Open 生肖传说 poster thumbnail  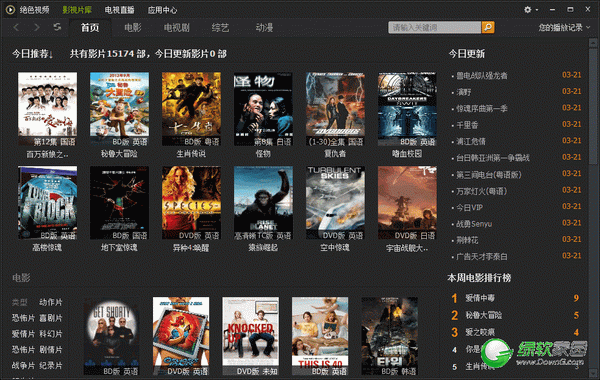coord(191,109)
